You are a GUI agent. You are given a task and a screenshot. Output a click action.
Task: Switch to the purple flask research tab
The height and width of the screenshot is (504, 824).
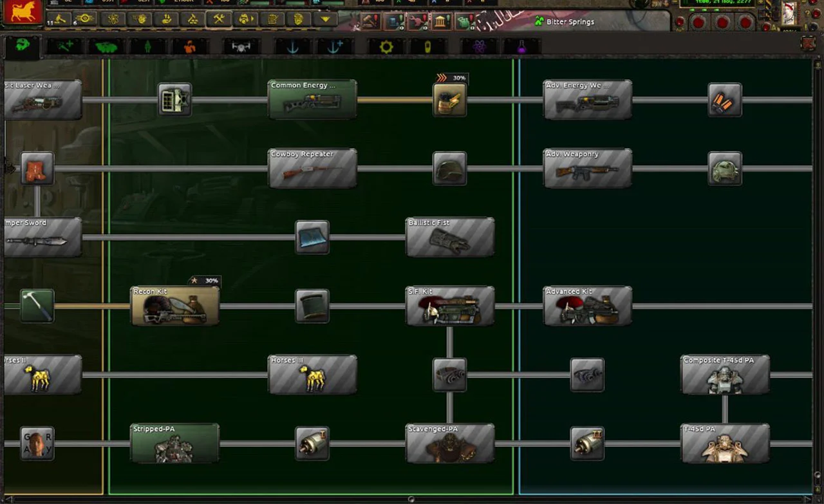pos(521,46)
